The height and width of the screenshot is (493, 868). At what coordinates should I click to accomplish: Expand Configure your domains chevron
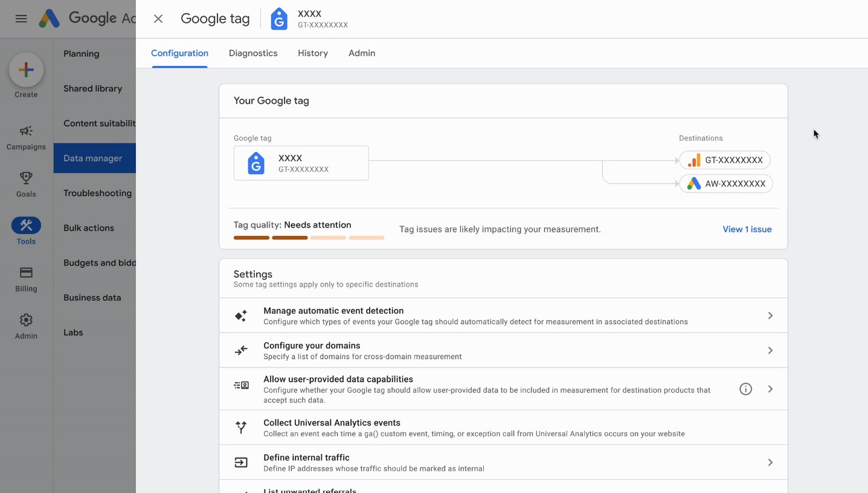click(770, 351)
